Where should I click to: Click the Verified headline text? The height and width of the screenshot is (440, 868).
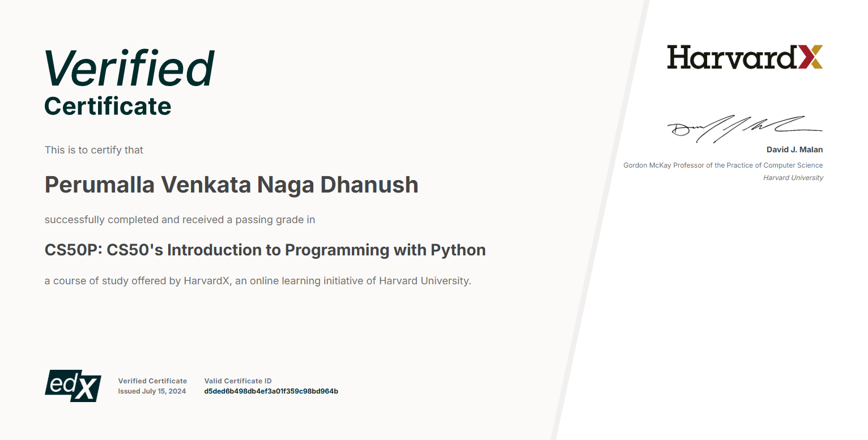129,67
